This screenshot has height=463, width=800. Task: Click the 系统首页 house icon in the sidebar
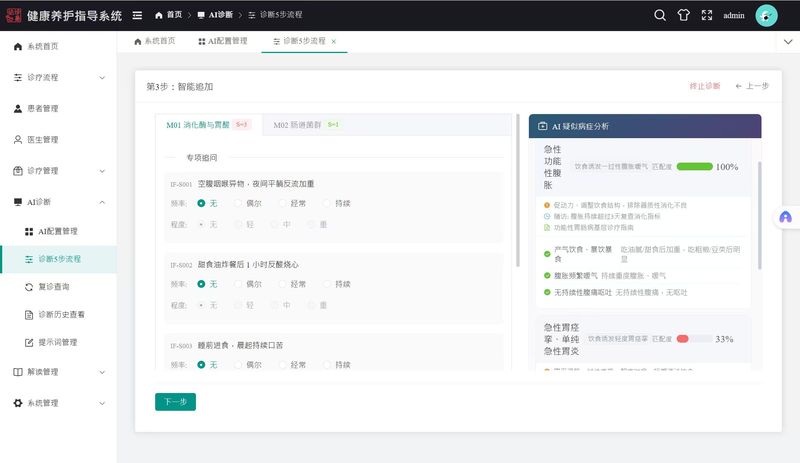click(18, 46)
